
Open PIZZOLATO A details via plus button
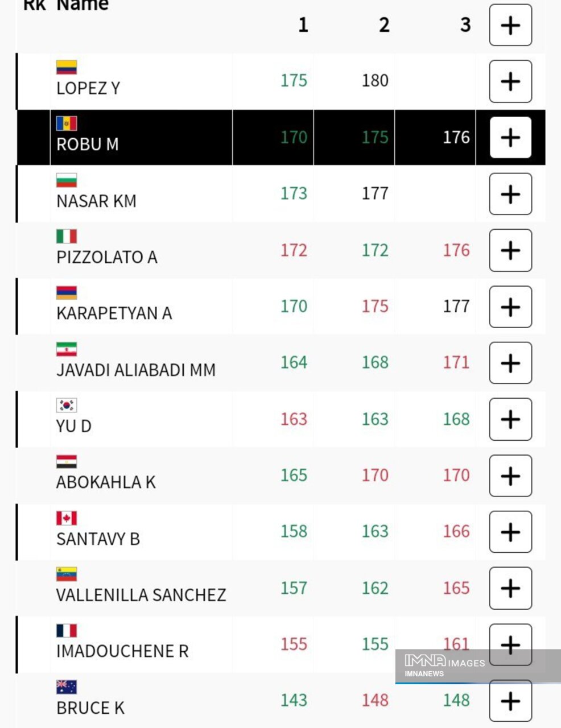click(x=510, y=250)
